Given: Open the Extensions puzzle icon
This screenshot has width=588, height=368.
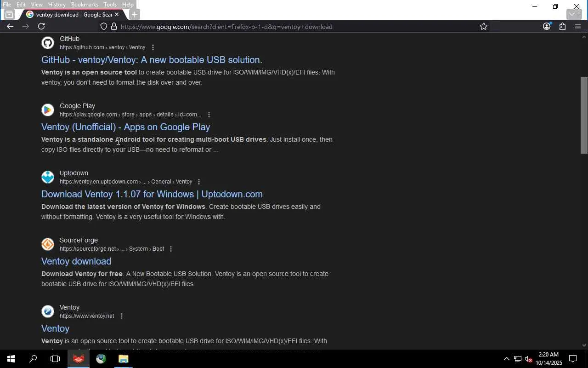Looking at the screenshot, I should pos(562,27).
